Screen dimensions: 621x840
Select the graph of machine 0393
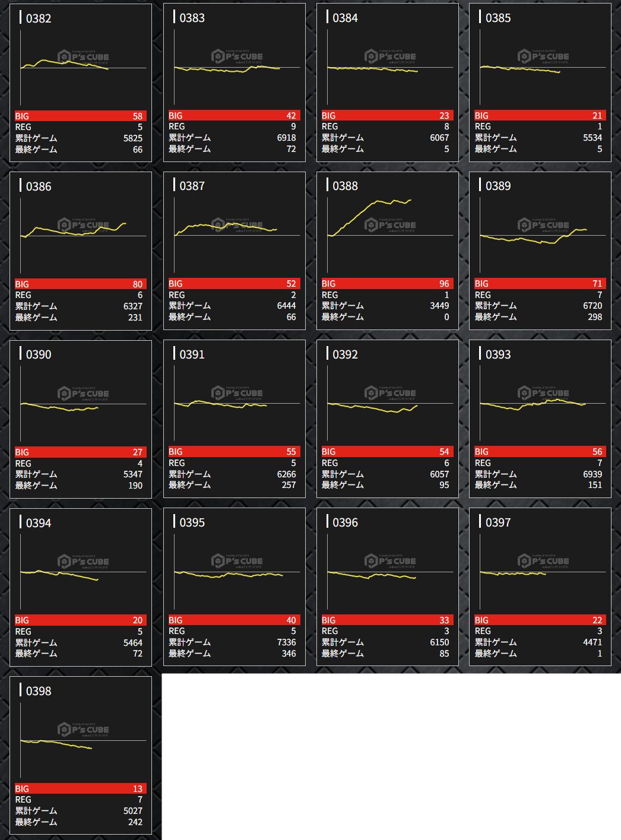[543, 404]
